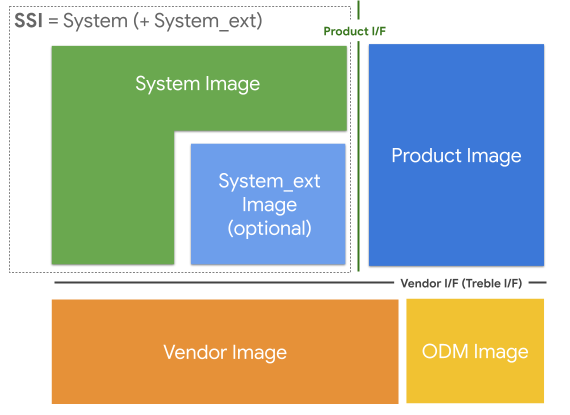This screenshot has width=570, height=415.
Task: Click '(+ System_ext)' in the SSI heading
Action: [197, 21]
